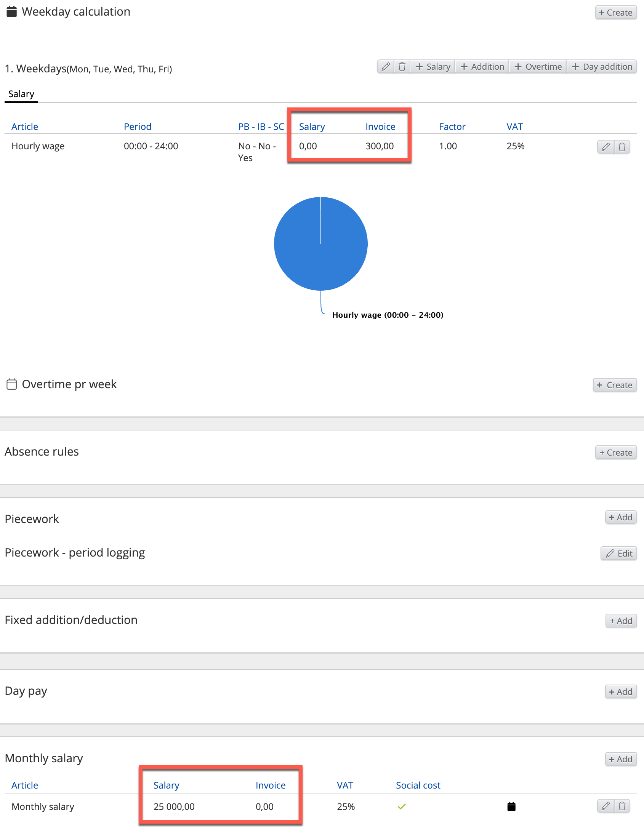This screenshot has height=832, width=644.
Task: Delete the Weekdays rule with trash icon
Action: point(402,67)
